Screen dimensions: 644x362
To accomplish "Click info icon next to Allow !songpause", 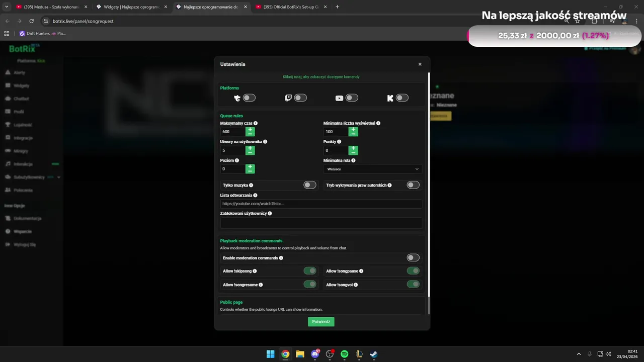I will 361,271.
